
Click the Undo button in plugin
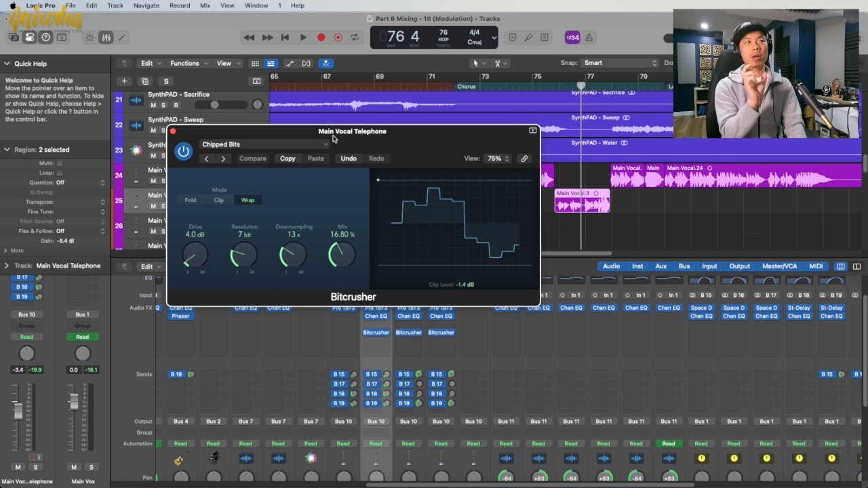[x=349, y=159]
